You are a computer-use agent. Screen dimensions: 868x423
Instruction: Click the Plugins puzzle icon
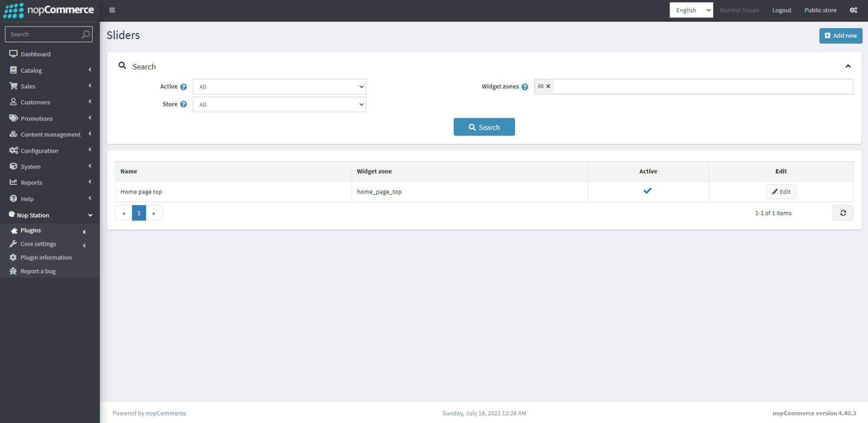tap(14, 230)
